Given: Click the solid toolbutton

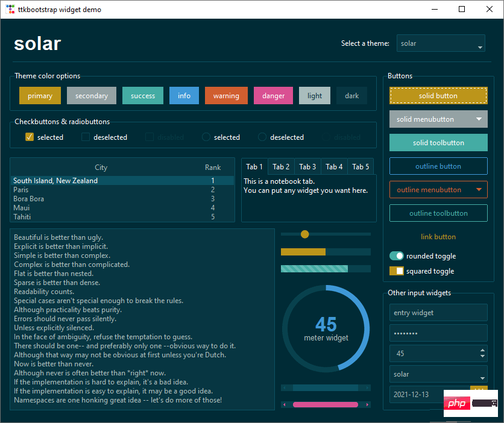Looking at the screenshot, I should point(438,143).
